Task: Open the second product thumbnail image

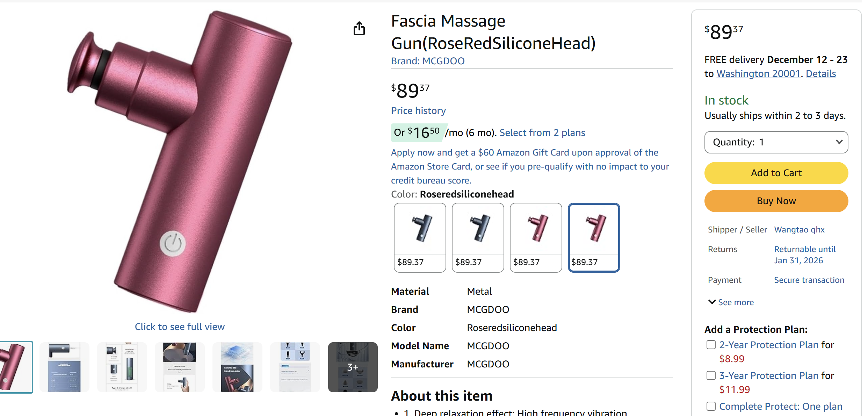Action: click(x=64, y=367)
